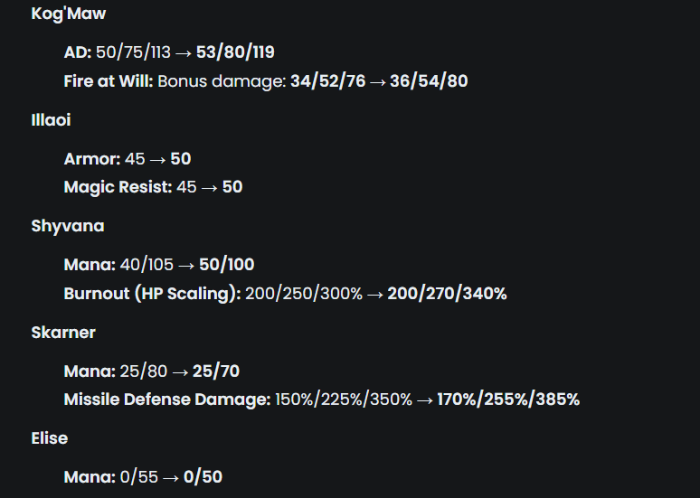Click the Fire at Will bonus damage line
This screenshot has height=498, width=700.
click(266, 82)
